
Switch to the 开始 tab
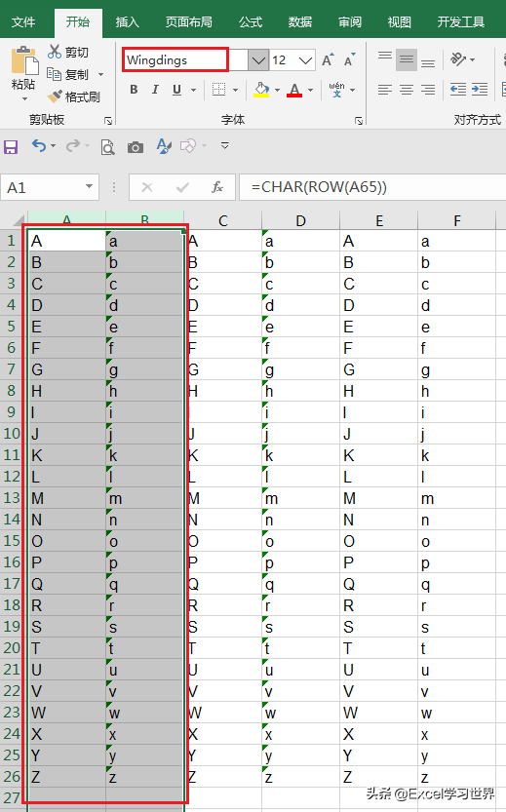point(78,22)
